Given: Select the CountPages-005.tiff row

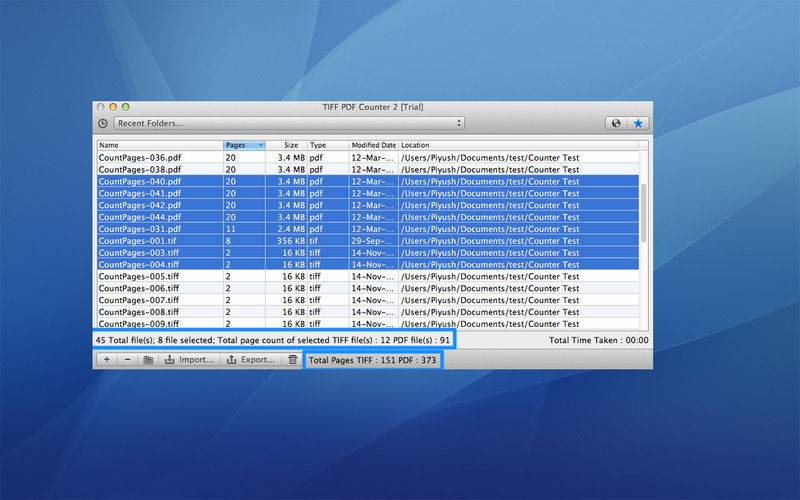Looking at the screenshot, I should click(x=368, y=277).
